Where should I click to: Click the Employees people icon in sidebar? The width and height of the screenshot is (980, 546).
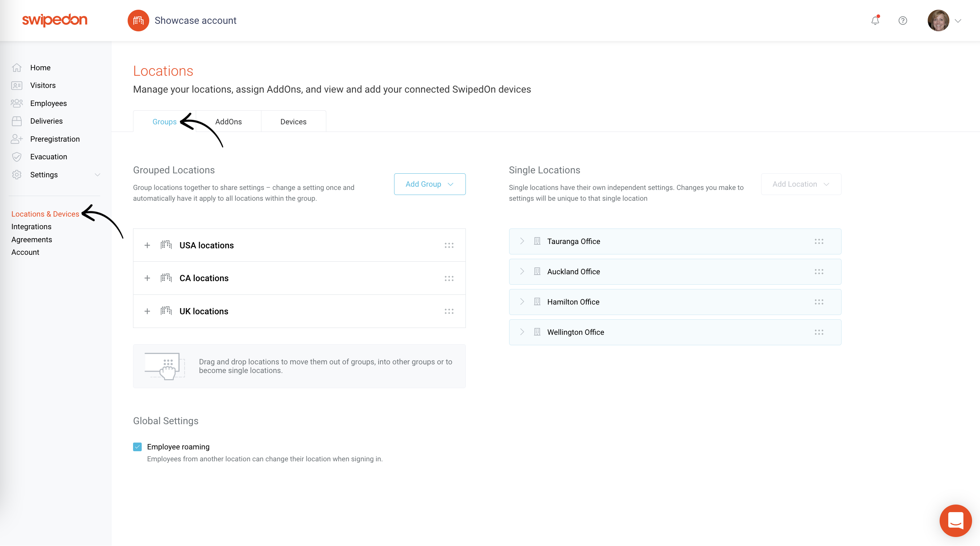[17, 103]
